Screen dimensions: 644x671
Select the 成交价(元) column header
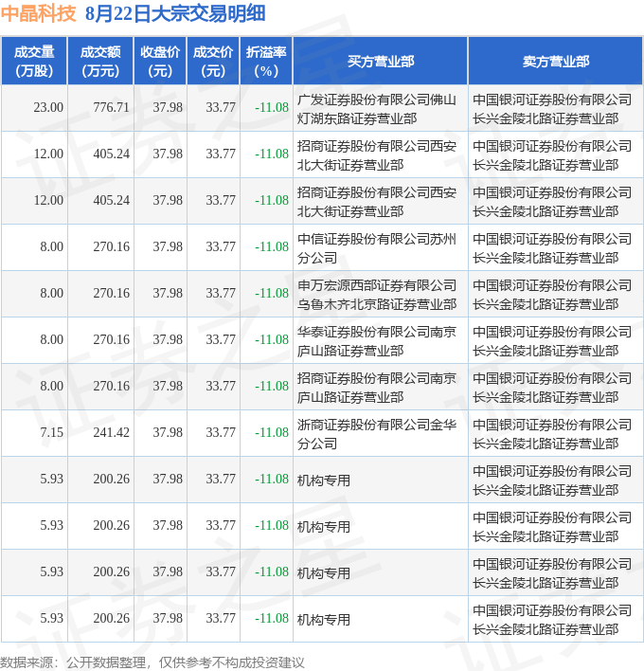pyautogui.click(x=213, y=62)
